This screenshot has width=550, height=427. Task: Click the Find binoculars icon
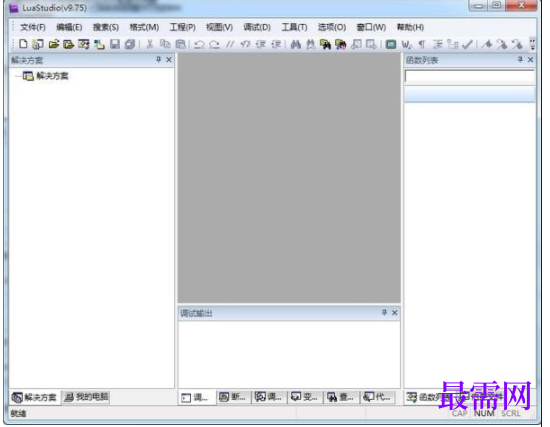295,44
